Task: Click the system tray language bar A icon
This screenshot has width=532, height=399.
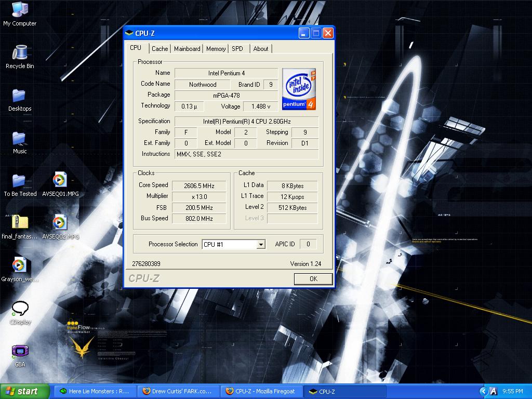Action: tap(494, 391)
